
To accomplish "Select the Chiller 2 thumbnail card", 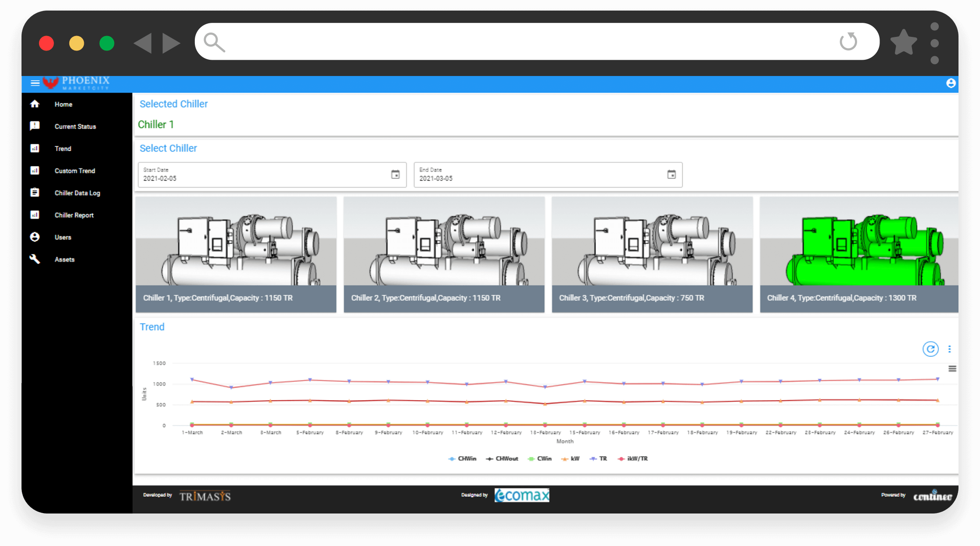I will [x=444, y=254].
